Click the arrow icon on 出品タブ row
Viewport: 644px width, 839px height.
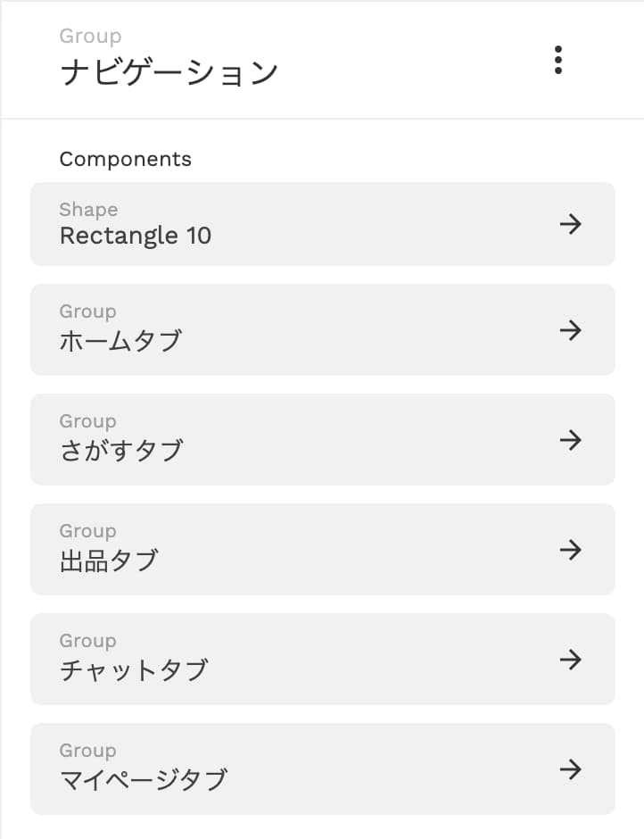click(x=570, y=550)
